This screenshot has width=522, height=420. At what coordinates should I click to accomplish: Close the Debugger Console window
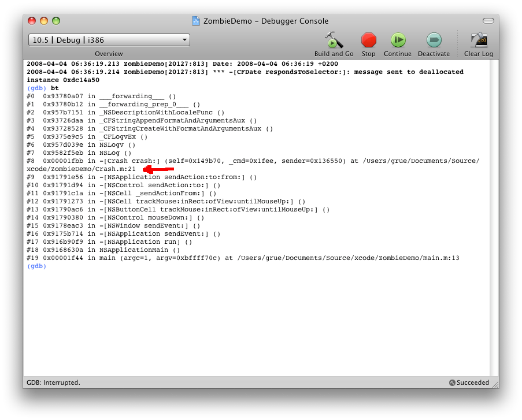tap(32, 21)
